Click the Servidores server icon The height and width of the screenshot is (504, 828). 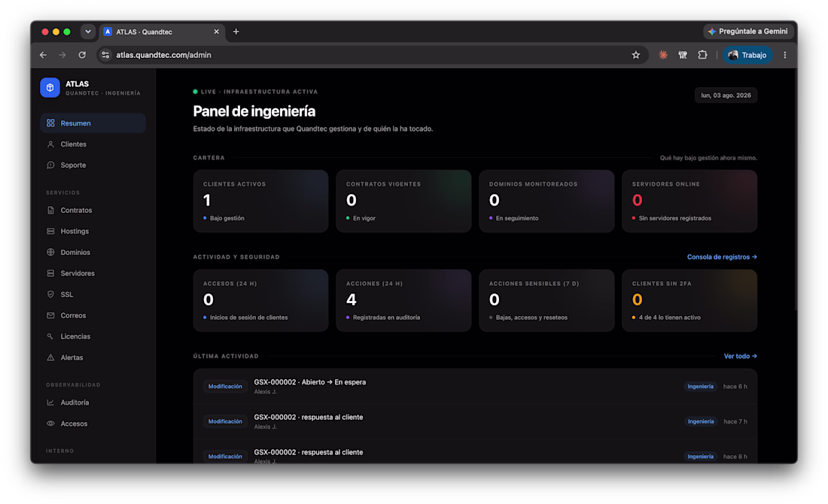tap(50, 273)
